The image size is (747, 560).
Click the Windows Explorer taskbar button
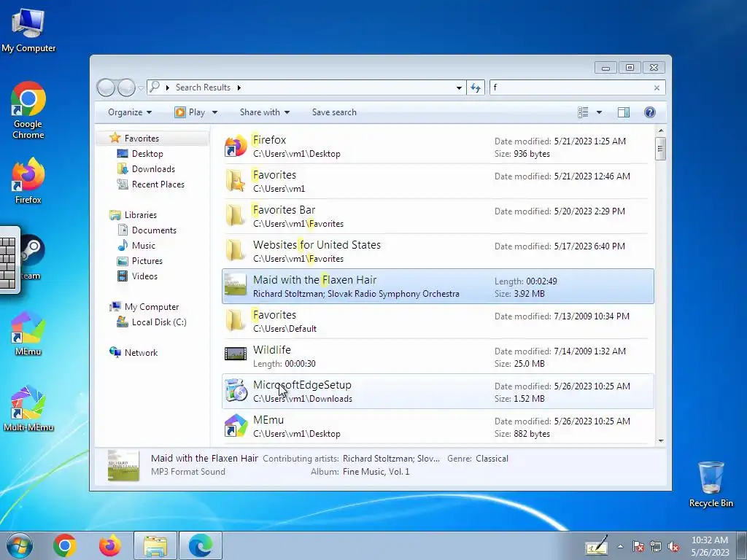tap(155, 545)
